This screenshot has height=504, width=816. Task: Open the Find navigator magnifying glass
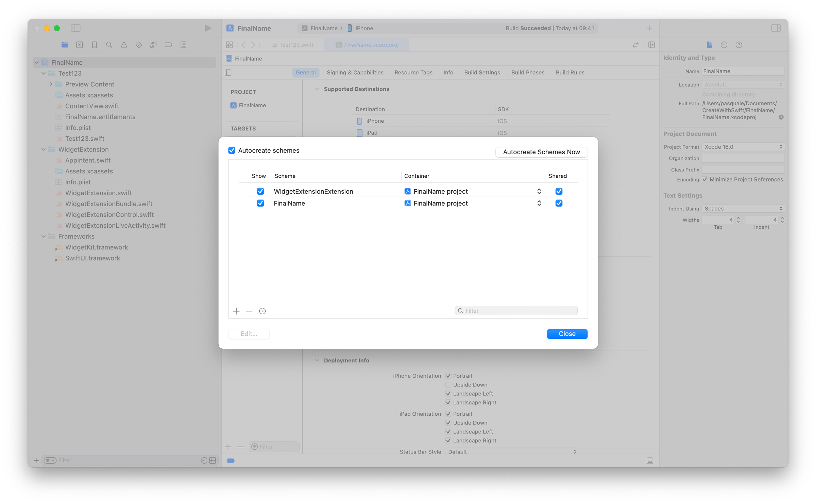(x=109, y=45)
